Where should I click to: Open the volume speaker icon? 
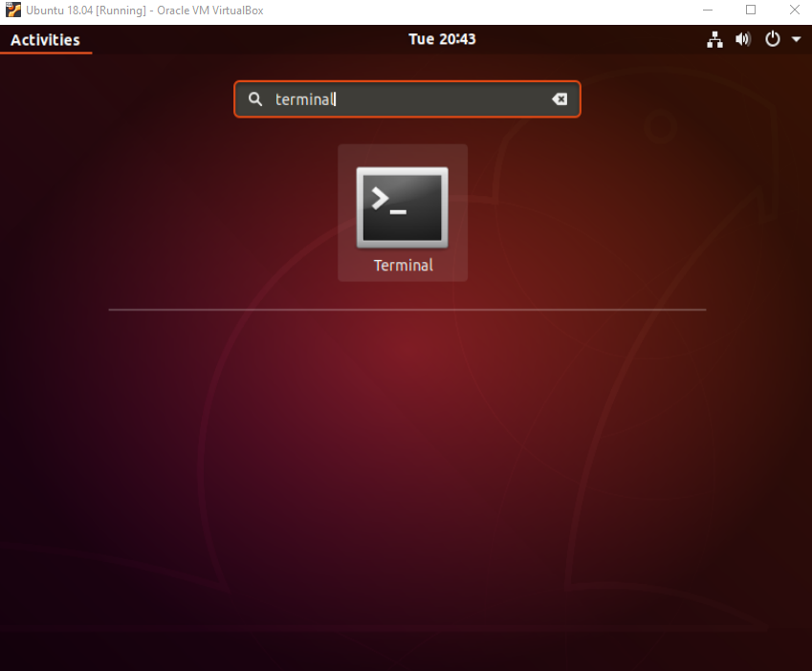743,39
